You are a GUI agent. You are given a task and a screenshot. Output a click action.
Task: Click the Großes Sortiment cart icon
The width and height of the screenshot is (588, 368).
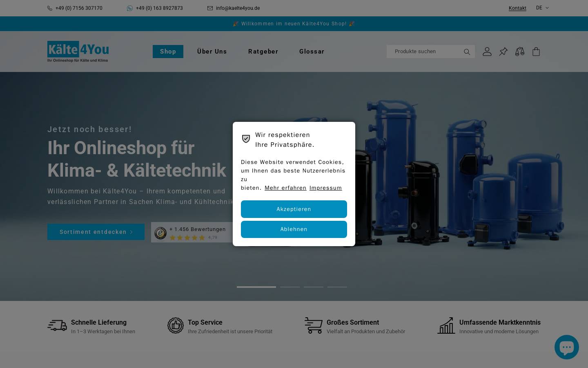click(314, 325)
